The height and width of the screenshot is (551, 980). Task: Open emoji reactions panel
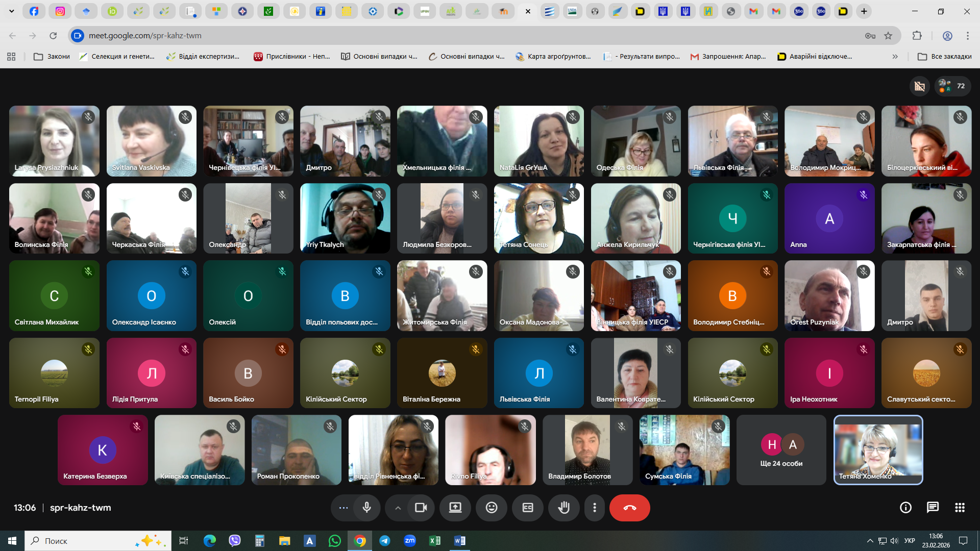tap(491, 508)
